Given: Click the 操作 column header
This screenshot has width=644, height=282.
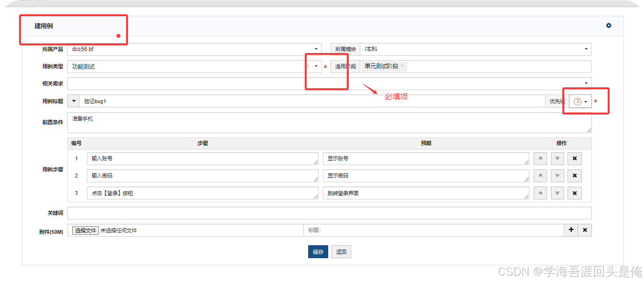Looking at the screenshot, I should [561, 143].
